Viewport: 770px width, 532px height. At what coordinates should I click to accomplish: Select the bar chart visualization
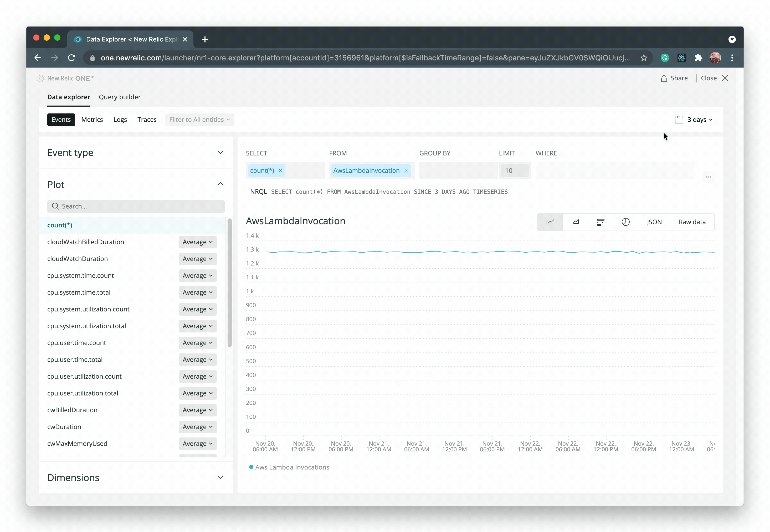click(x=600, y=222)
